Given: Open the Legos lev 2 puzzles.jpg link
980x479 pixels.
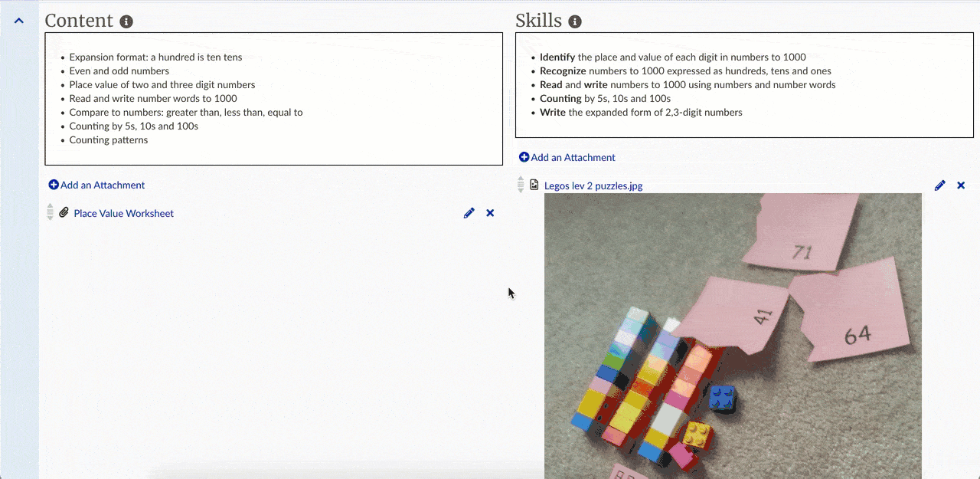Looking at the screenshot, I should point(593,185).
